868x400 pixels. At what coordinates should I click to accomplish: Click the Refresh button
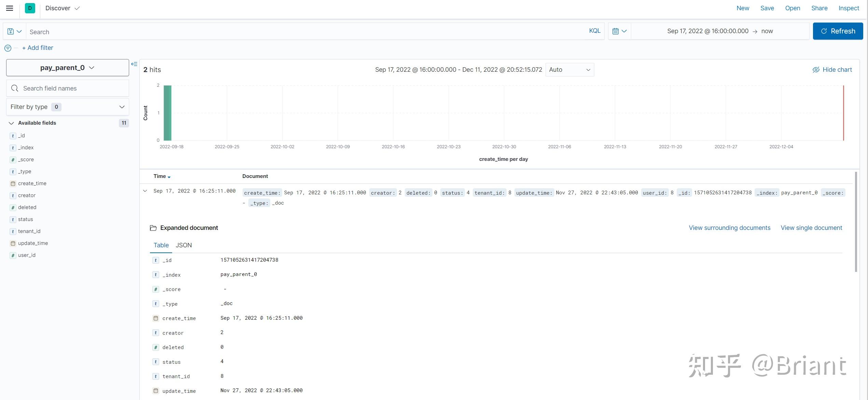(838, 31)
